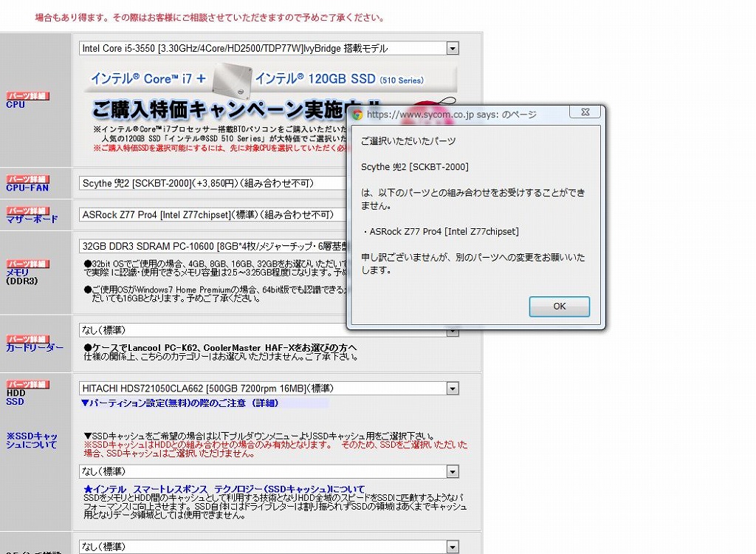Click the パーツ詳細 badge above マザーボード
Screen dimensions: 756x554
click(x=27, y=211)
